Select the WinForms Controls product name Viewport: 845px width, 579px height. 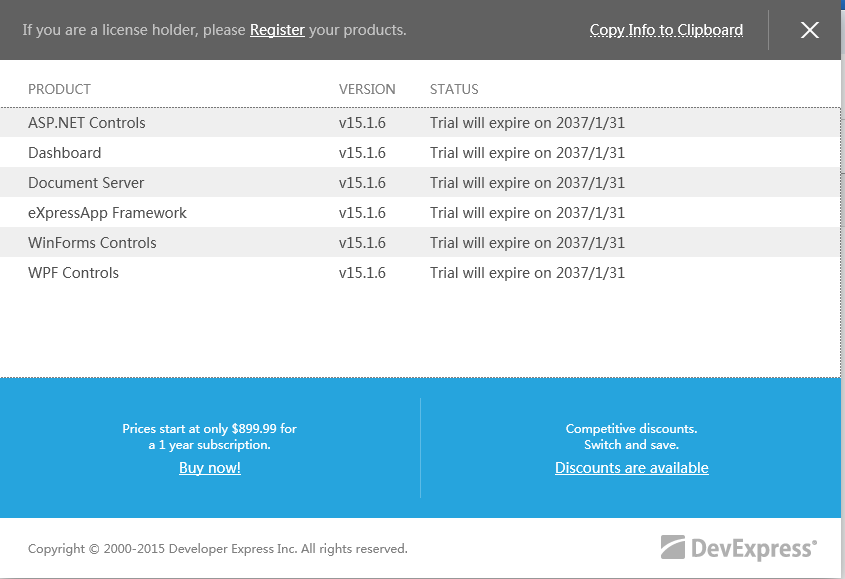[x=92, y=243]
